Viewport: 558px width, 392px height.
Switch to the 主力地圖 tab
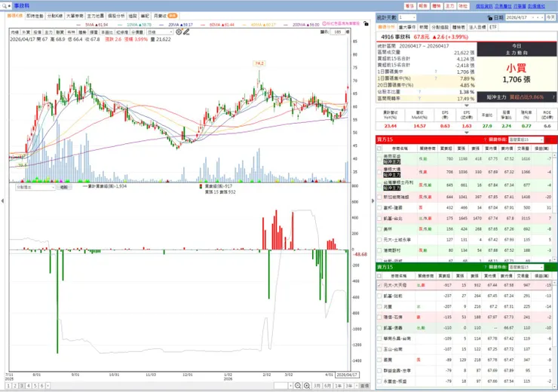pyautogui.click(x=95, y=16)
